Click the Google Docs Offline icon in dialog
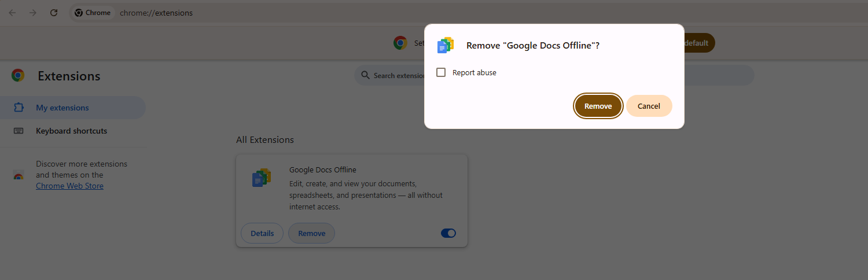 [x=446, y=45]
